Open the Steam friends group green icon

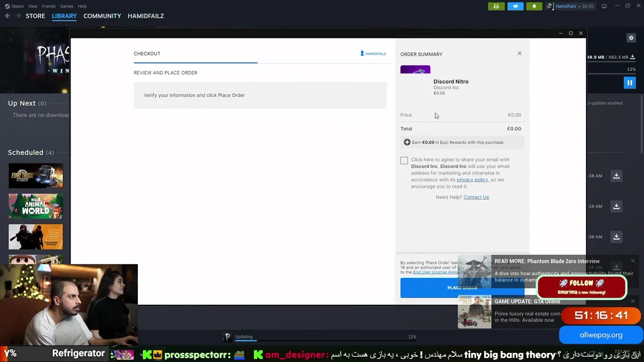tap(496, 6)
